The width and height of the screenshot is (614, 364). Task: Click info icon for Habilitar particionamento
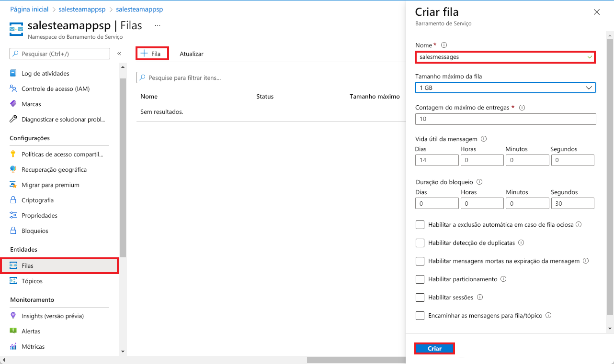click(503, 279)
